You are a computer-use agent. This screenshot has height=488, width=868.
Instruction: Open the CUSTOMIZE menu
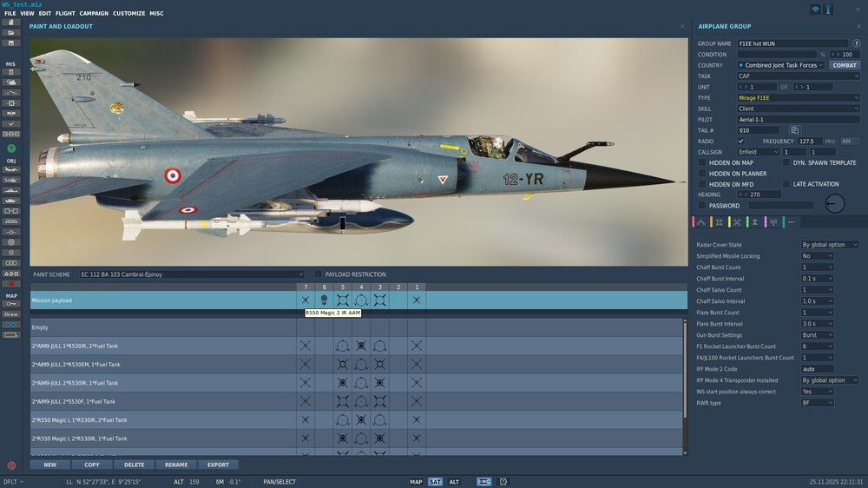[x=129, y=13]
